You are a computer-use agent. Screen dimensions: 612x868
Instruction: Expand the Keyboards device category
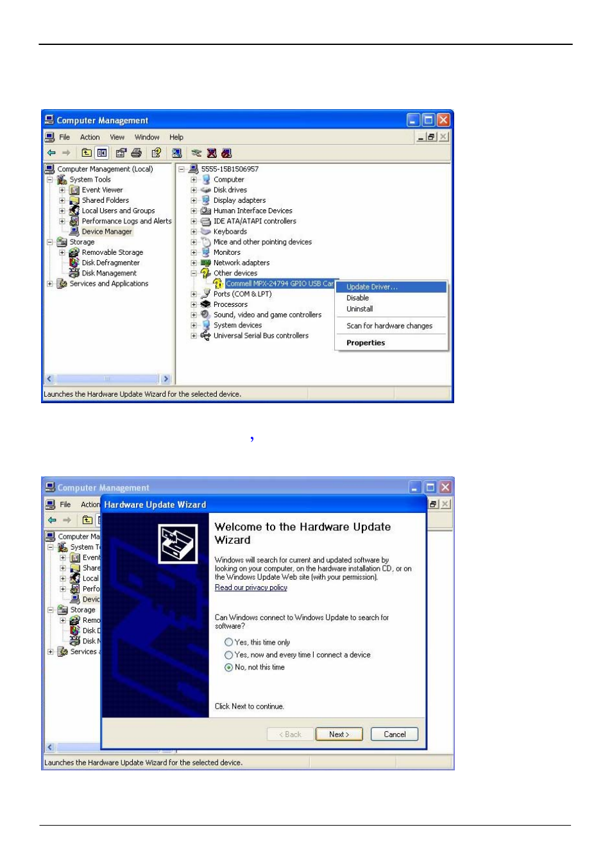click(x=194, y=232)
